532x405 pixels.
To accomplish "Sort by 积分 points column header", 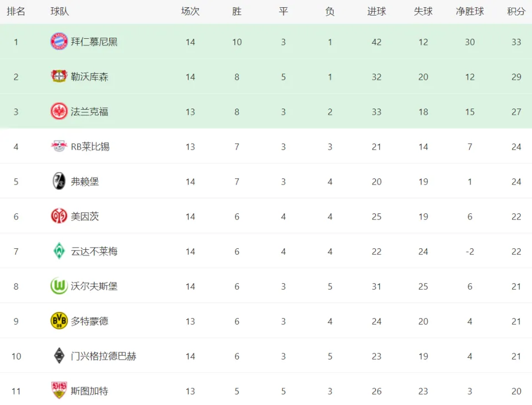I will [x=516, y=12].
